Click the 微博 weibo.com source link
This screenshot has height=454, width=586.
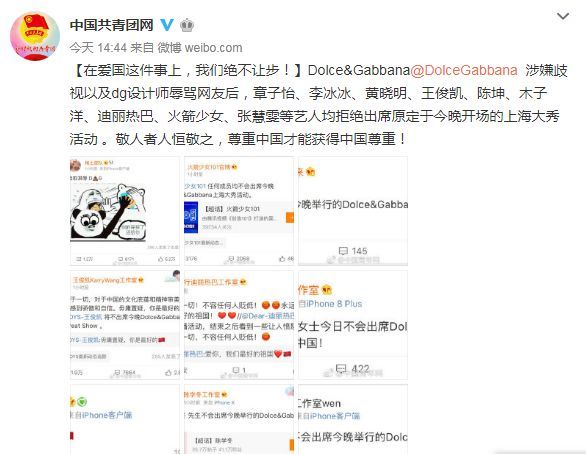200,48
